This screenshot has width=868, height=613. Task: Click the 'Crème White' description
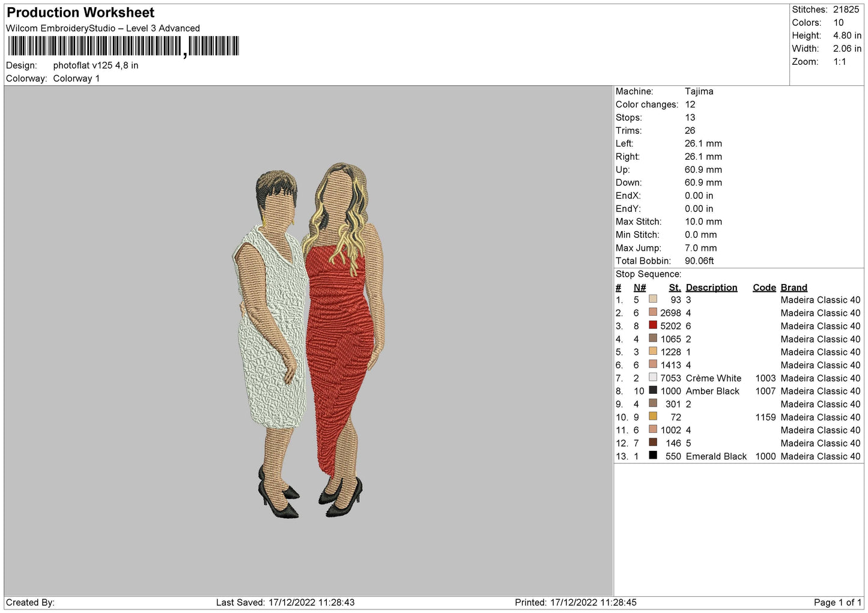(x=713, y=378)
